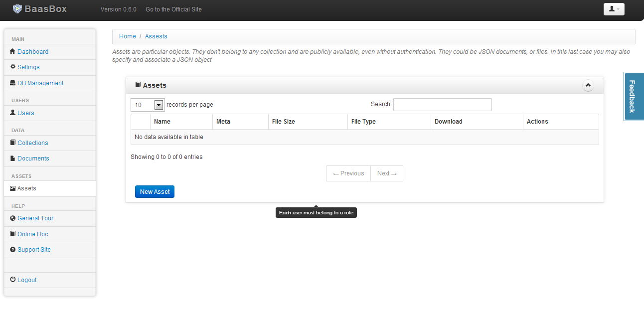Click Go to the Official Site link

point(173,9)
